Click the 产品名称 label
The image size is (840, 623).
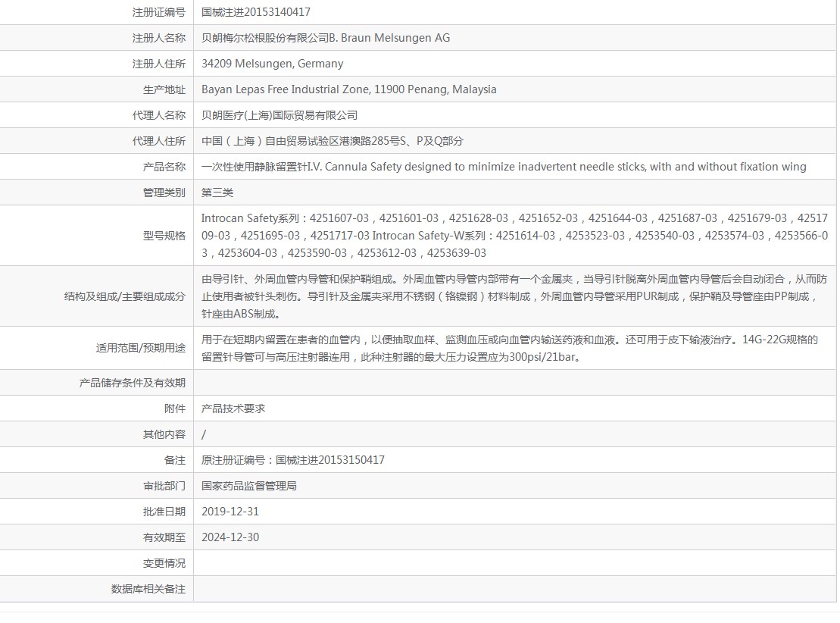(164, 166)
